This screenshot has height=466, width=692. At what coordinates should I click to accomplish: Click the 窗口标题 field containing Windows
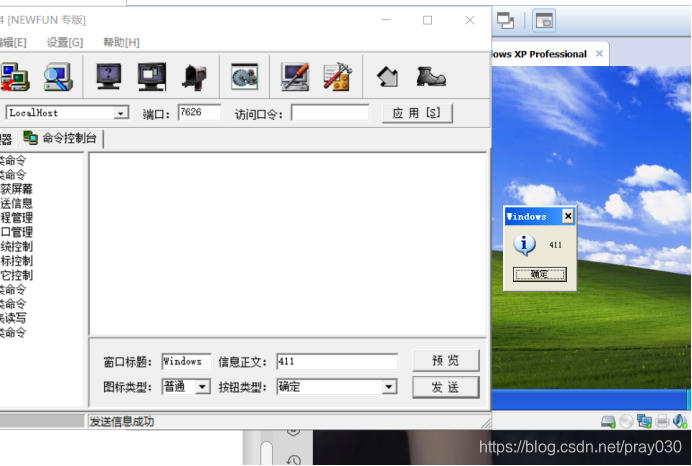(186, 361)
